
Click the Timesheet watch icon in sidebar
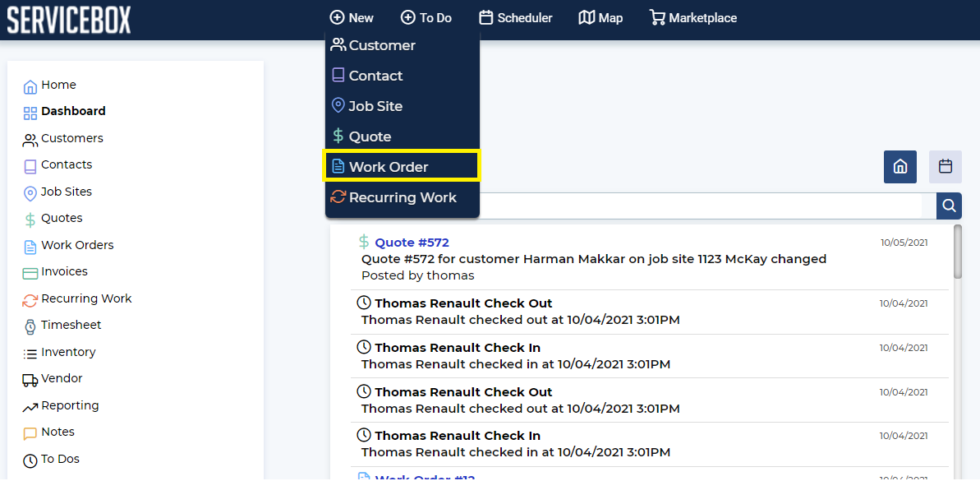(x=30, y=326)
